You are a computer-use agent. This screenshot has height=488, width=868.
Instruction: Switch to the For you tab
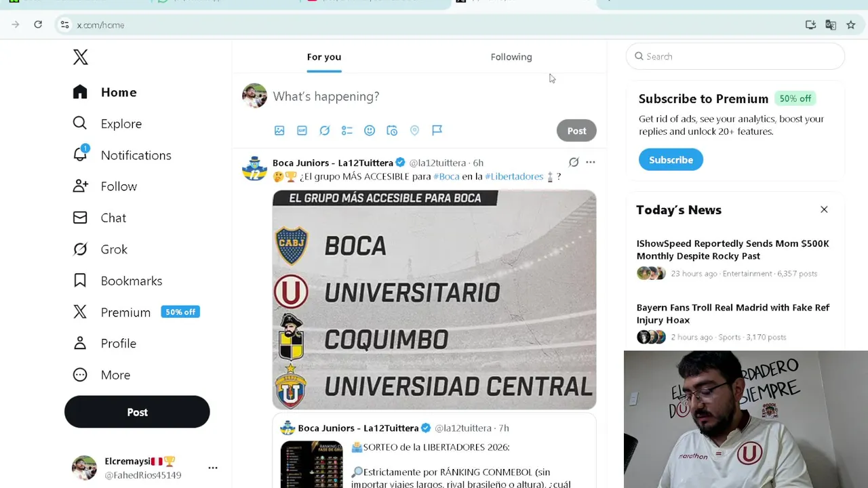(x=324, y=57)
